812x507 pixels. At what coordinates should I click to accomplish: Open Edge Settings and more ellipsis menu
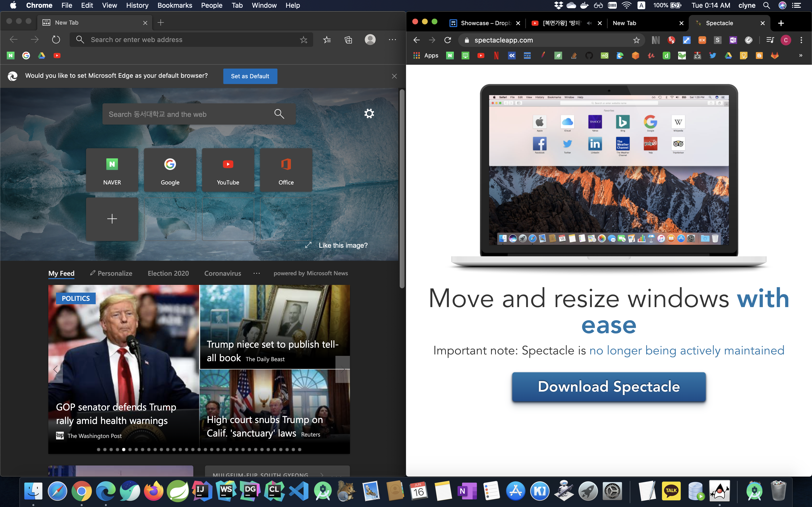(x=392, y=40)
